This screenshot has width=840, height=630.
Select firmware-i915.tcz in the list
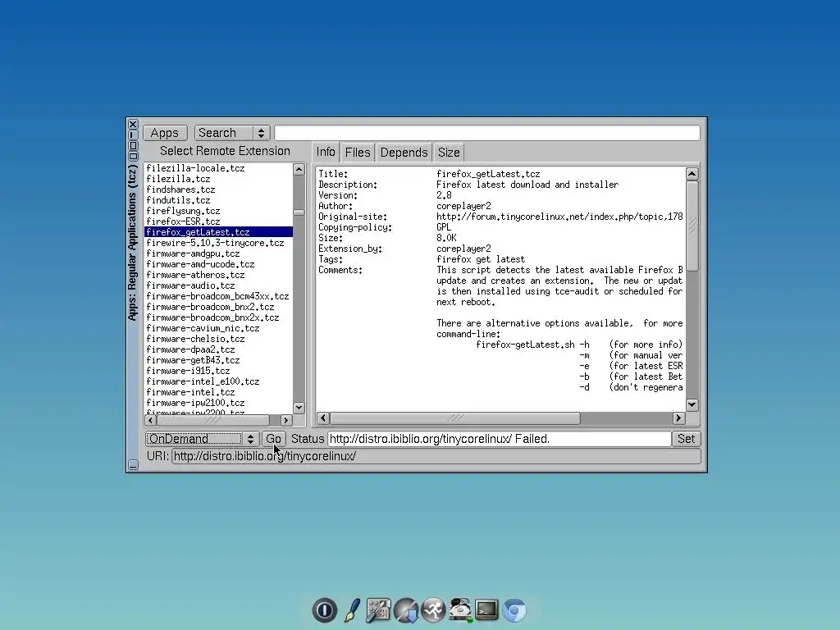coord(218,372)
